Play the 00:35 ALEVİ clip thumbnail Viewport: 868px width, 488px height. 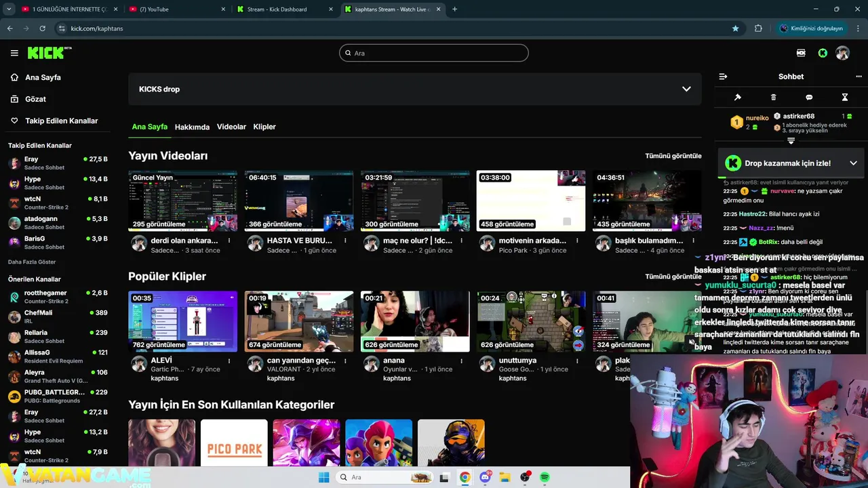pos(183,322)
